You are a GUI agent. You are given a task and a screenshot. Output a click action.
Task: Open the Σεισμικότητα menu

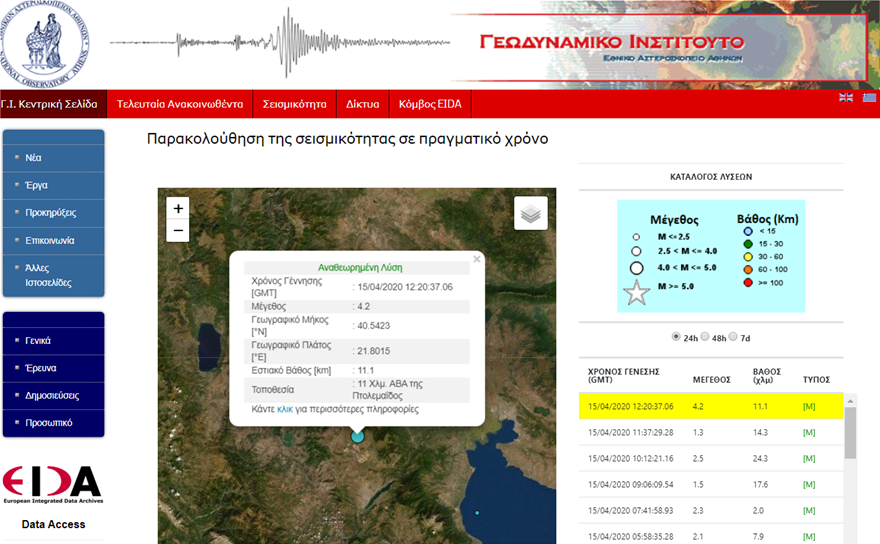294,103
